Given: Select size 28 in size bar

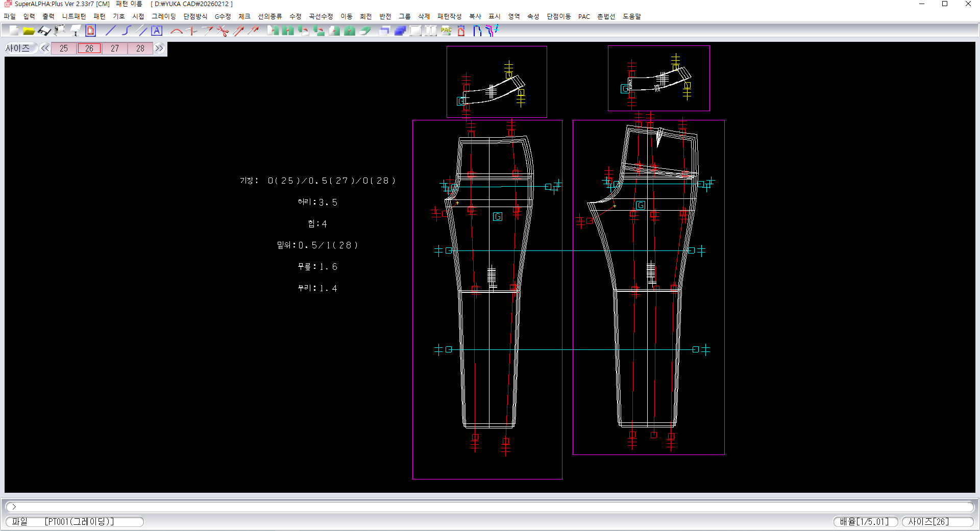Looking at the screenshot, I should tap(140, 48).
